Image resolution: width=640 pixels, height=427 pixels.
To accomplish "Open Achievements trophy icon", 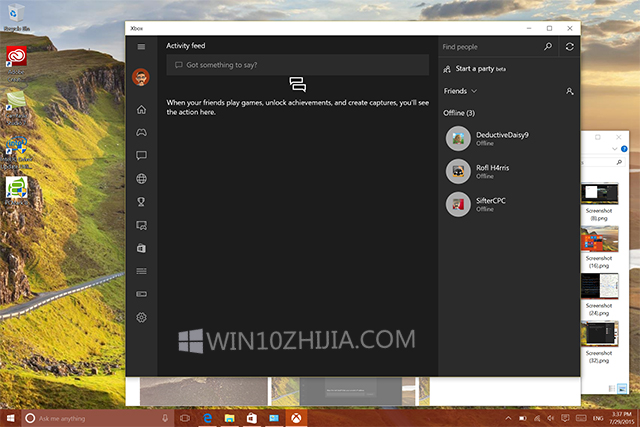I will [x=141, y=202].
